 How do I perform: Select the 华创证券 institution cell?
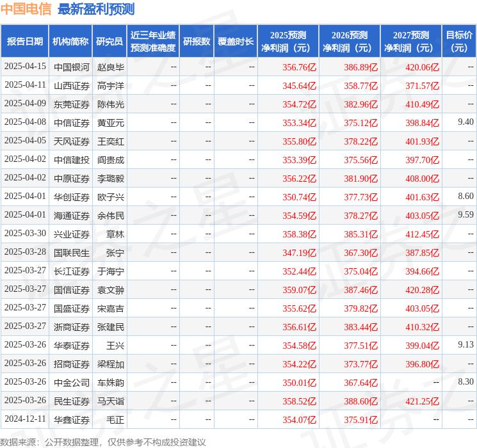(72, 197)
